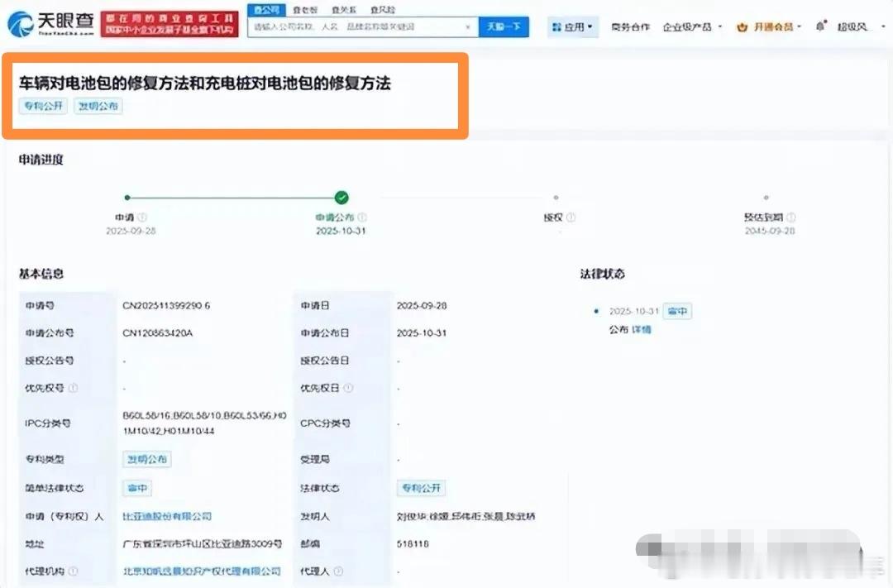Viewport: 893px width, 588px height.
Task: Select the address 广东省深圳市坪山区 text
Action: point(203,544)
